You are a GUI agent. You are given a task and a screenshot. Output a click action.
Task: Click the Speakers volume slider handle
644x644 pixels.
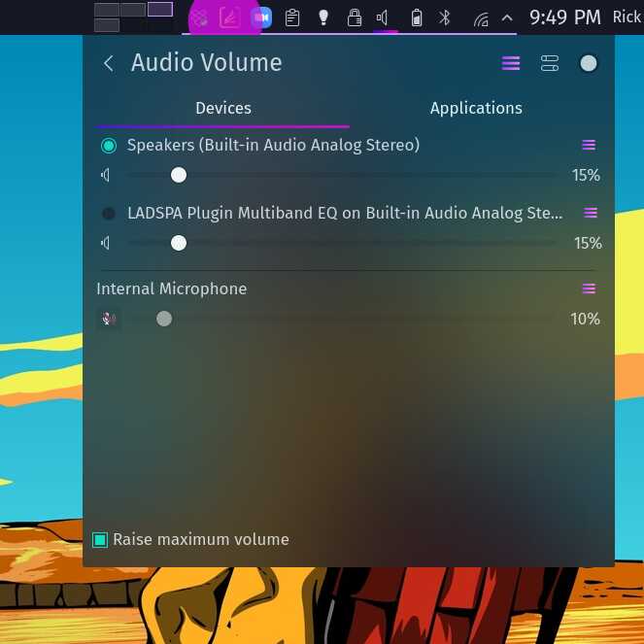click(x=179, y=176)
